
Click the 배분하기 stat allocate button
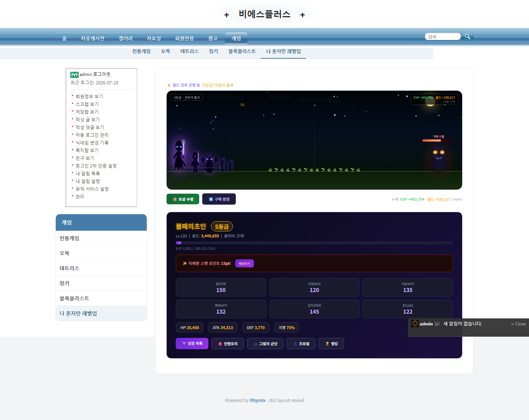(x=244, y=263)
